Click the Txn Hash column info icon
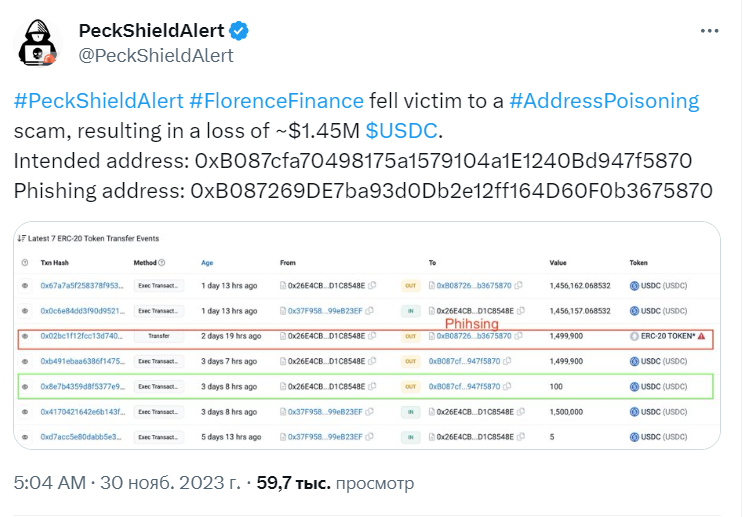This screenshot has width=747, height=517. [x=25, y=263]
